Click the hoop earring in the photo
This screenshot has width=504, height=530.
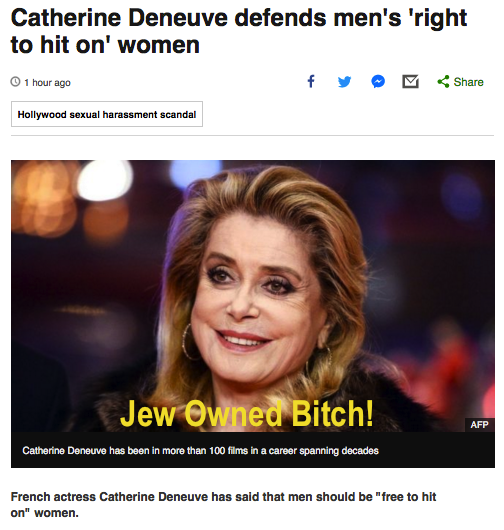coord(189,342)
